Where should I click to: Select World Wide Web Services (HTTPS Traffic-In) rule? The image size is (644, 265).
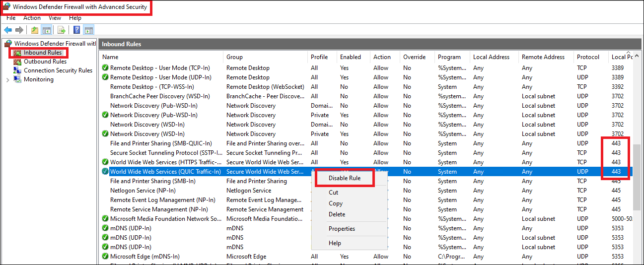click(165, 162)
